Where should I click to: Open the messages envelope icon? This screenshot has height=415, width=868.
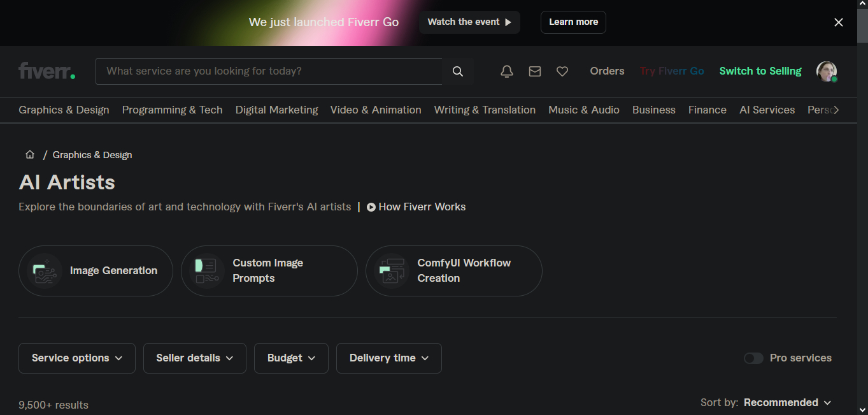pyautogui.click(x=535, y=71)
